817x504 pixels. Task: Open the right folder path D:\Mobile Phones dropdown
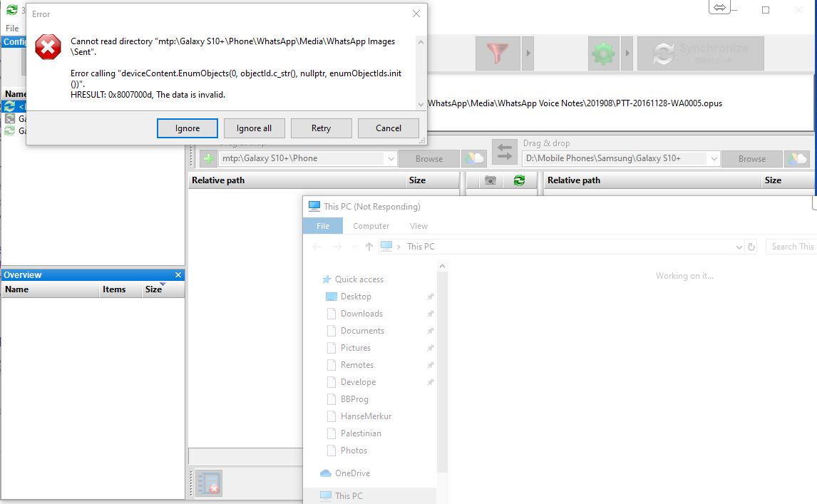(714, 158)
